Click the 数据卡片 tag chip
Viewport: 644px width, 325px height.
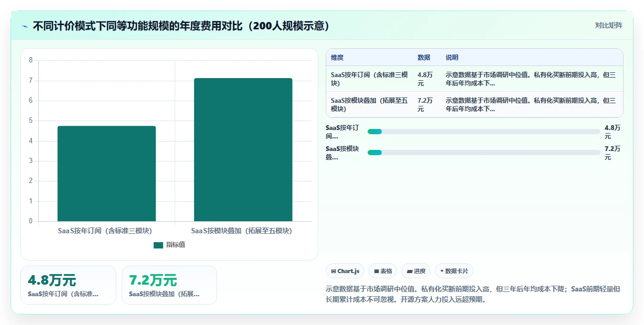pyautogui.click(x=454, y=271)
